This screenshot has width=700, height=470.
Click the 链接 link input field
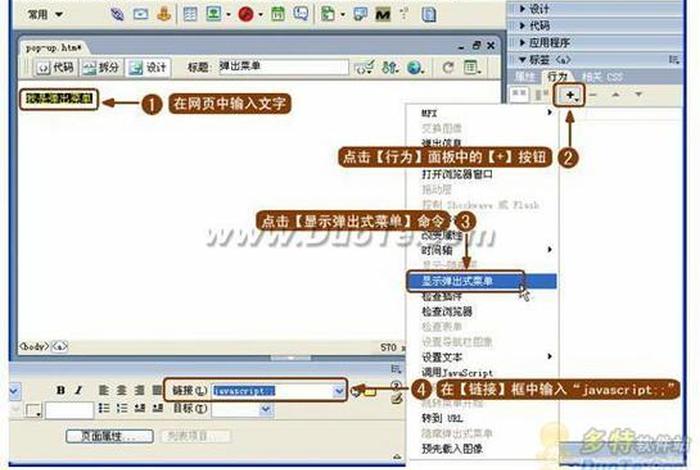pyautogui.click(x=272, y=391)
